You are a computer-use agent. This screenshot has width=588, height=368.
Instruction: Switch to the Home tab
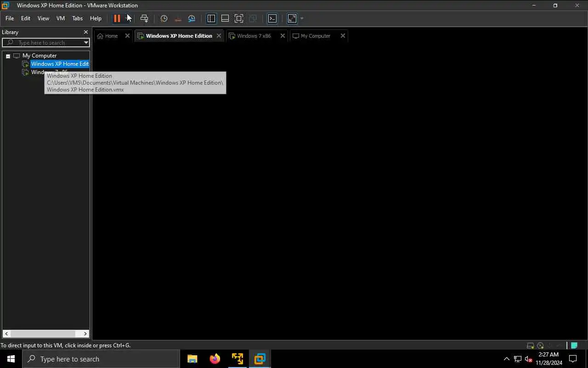point(111,36)
